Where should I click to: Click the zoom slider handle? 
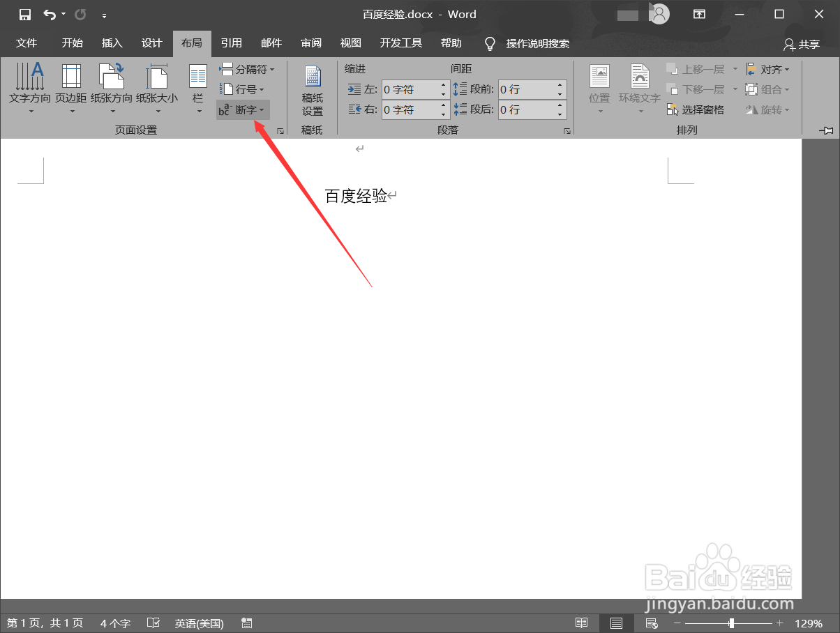tap(731, 623)
